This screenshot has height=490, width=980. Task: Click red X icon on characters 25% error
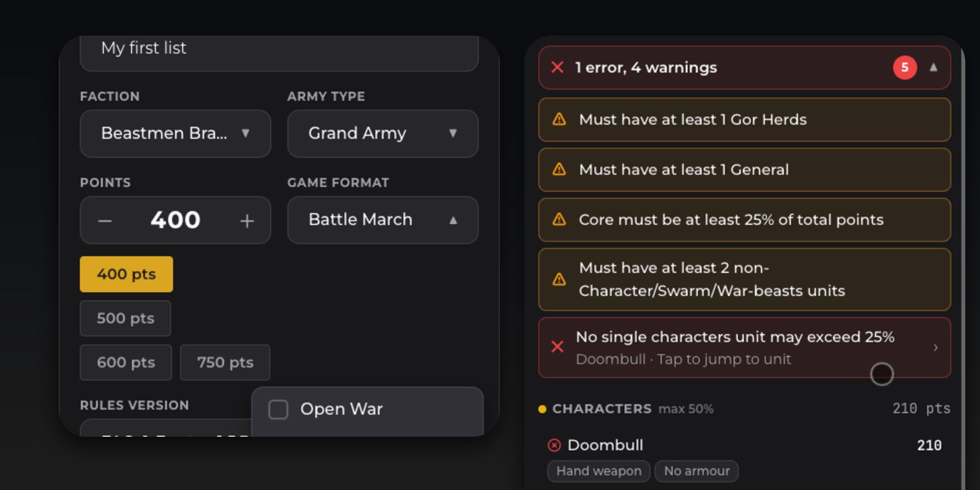[557, 347]
